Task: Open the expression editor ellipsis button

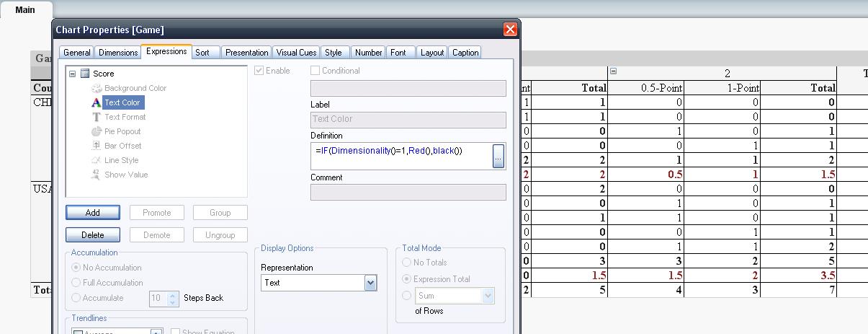Action: (x=498, y=156)
